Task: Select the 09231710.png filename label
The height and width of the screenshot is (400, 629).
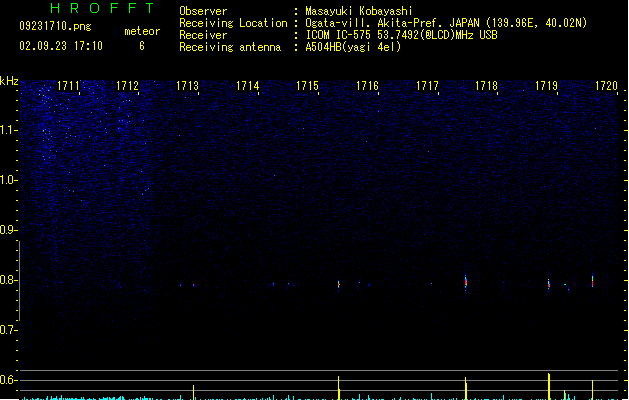Action: coord(55,26)
